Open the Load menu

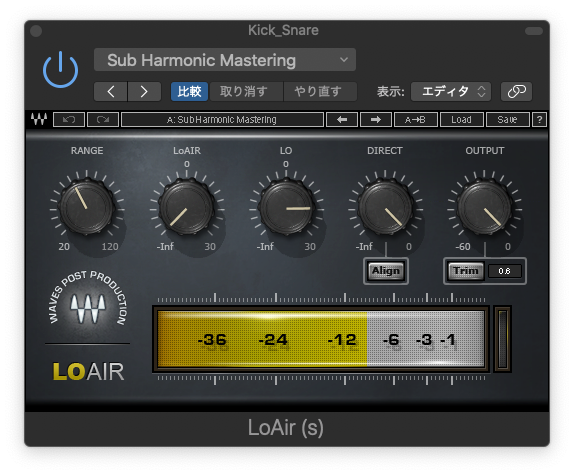462,120
